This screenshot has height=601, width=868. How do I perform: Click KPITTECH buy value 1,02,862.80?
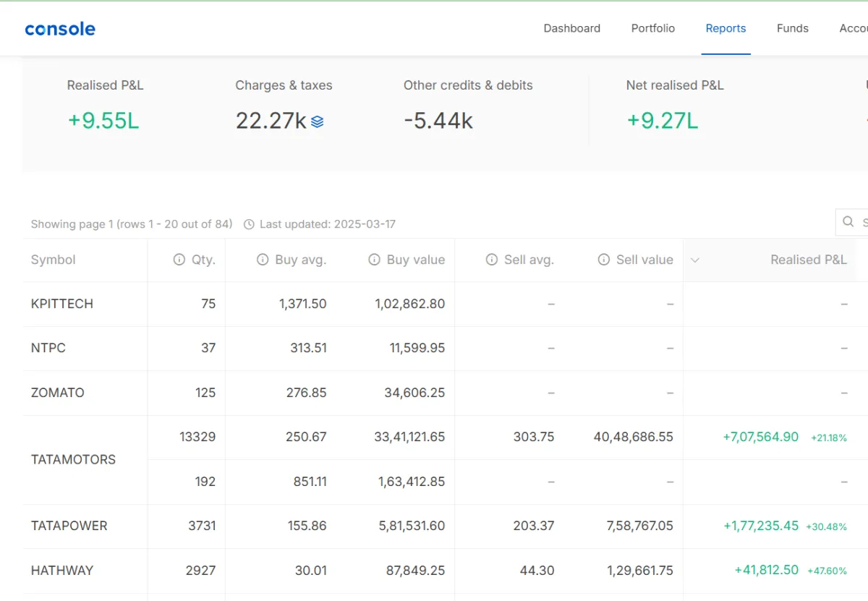click(x=410, y=304)
